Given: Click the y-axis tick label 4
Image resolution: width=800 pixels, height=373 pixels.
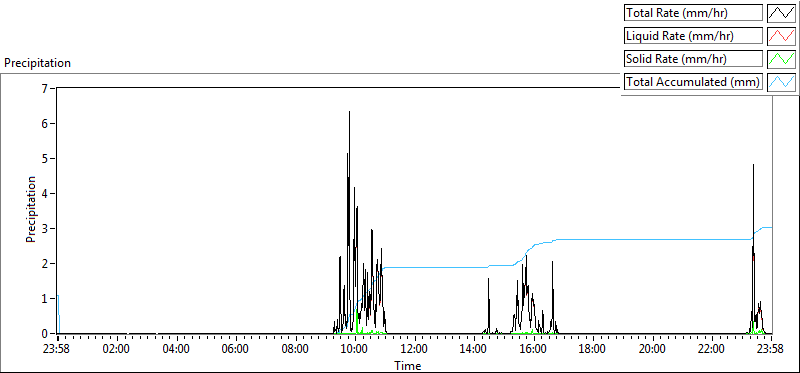Looking at the screenshot, I should [44, 193].
